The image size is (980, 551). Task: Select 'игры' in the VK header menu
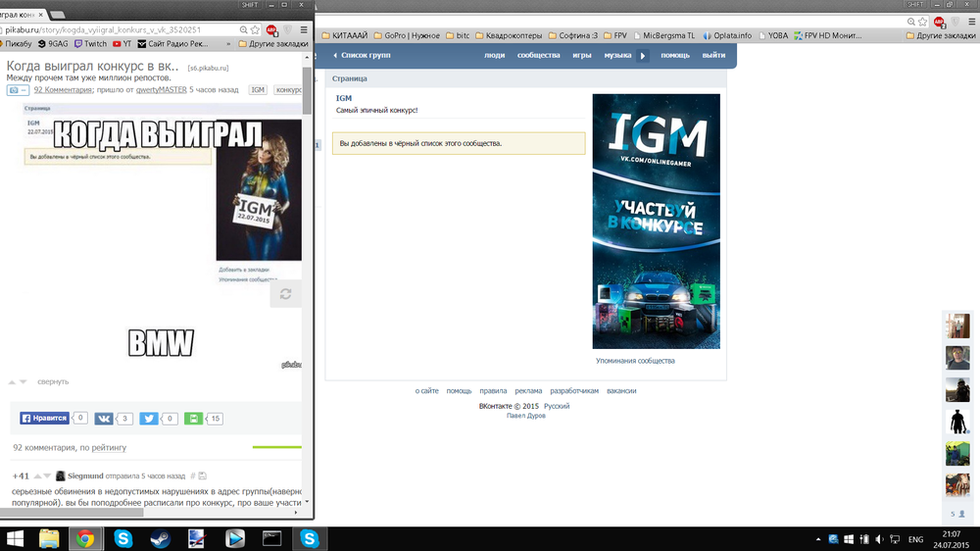click(x=581, y=56)
